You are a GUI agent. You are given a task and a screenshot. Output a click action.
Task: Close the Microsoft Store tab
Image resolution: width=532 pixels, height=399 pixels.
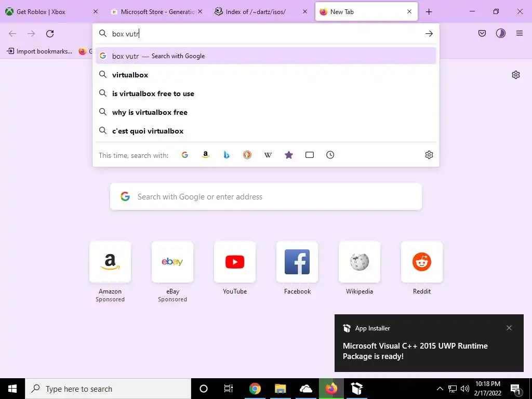[200, 11]
